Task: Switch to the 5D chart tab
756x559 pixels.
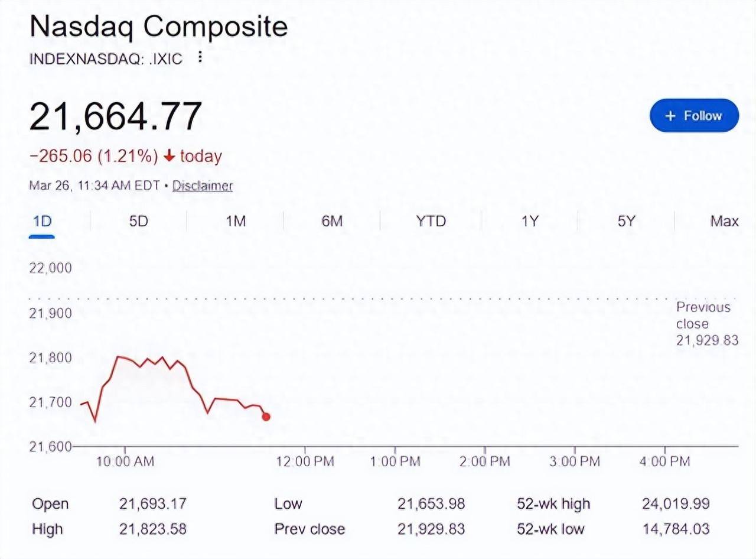Action: coord(138,222)
